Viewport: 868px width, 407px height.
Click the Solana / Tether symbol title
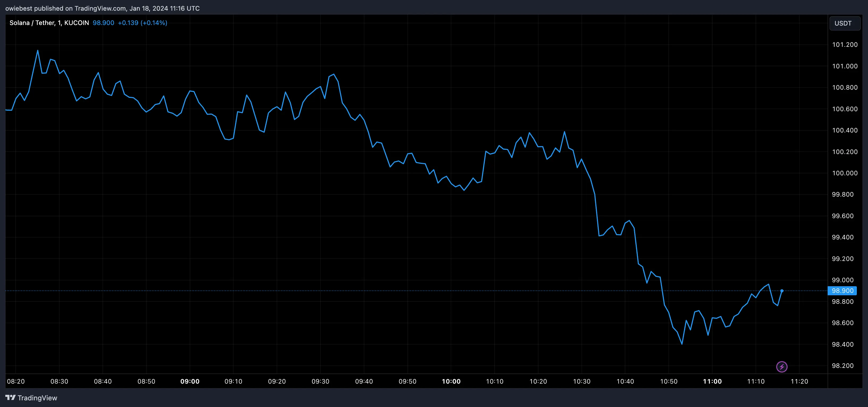click(32, 23)
